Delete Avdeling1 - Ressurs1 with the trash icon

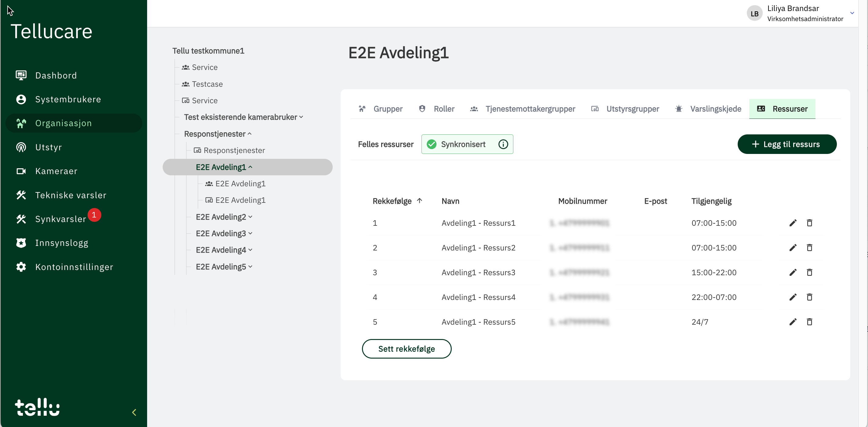click(x=809, y=223)
